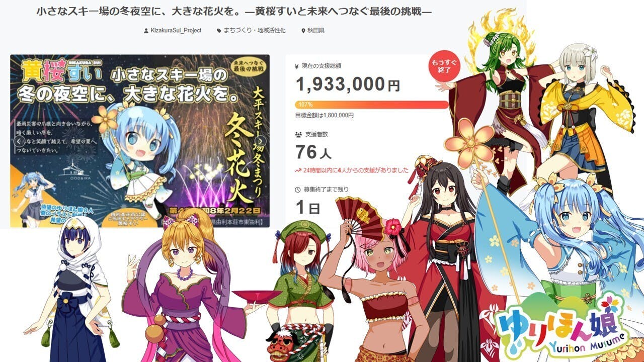Click the red もうすぐ終了 badge
This screenshot has height=362, width=644.
click(x=443, y=66)
